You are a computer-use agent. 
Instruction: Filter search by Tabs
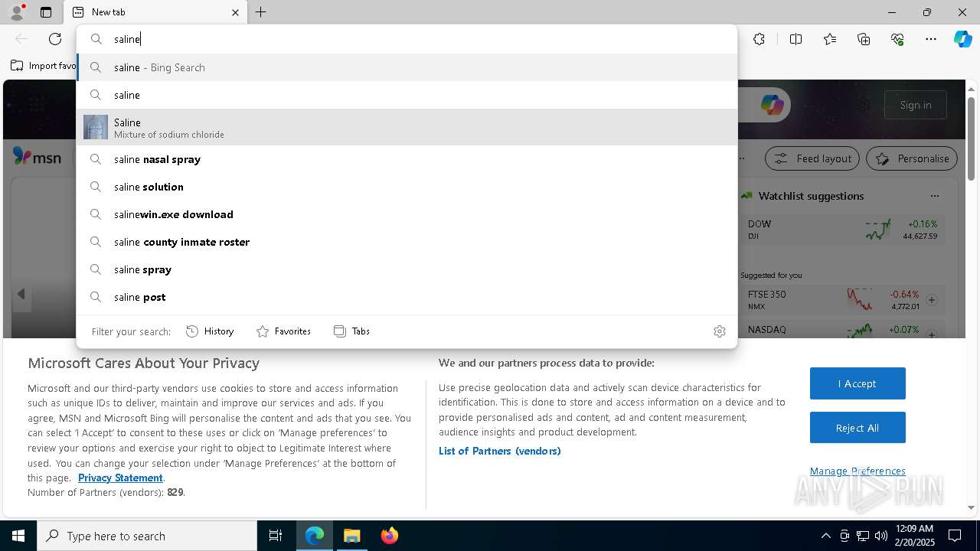pos(352,331)
